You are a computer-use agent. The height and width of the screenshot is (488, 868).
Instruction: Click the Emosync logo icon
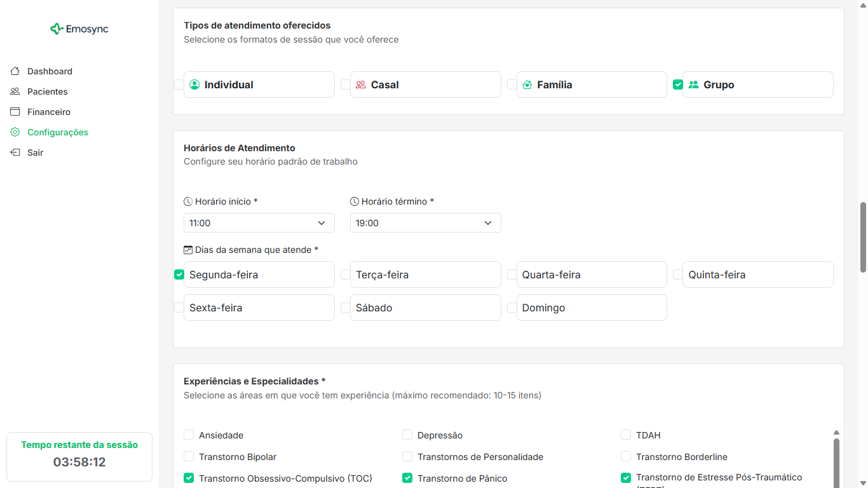[56, 29]
